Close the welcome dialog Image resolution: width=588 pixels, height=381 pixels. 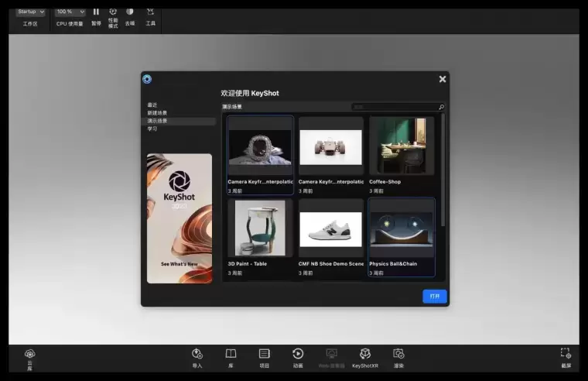443,79
